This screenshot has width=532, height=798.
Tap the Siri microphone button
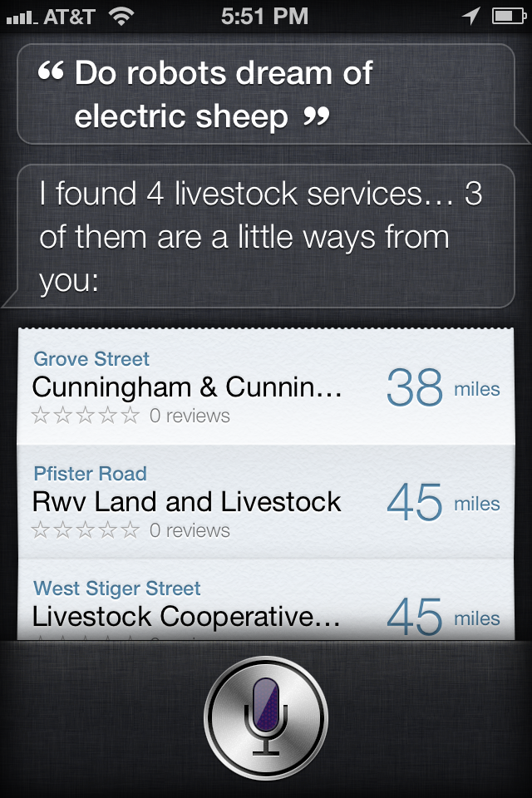[x=266, y=717]
